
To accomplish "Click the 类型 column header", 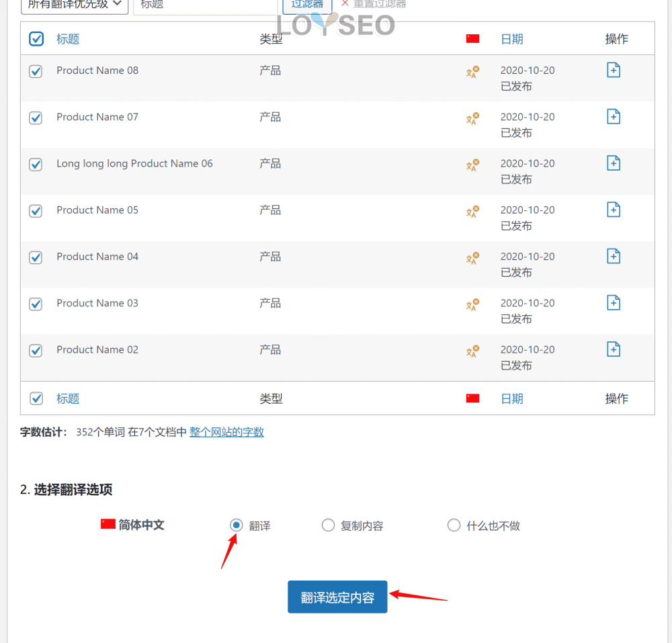I will (271, 39).
